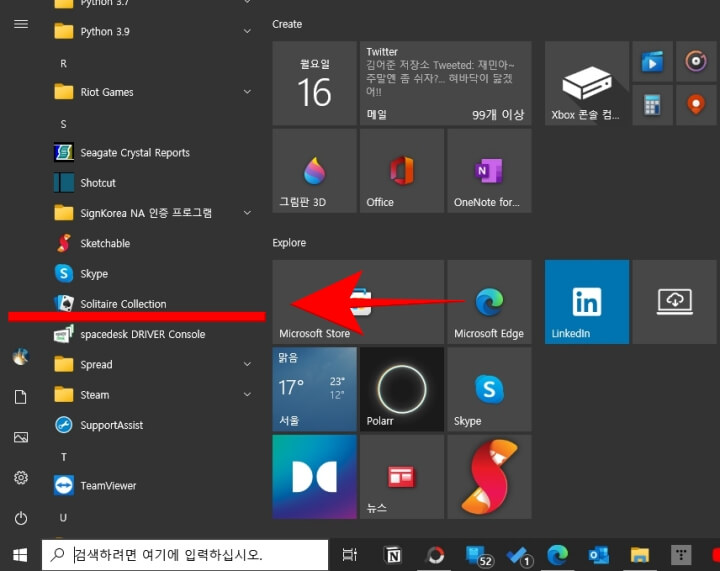The height and width of the screenshot is (571, 720).
Task: Open Solitaire Collection app
Action: [152, 303]
